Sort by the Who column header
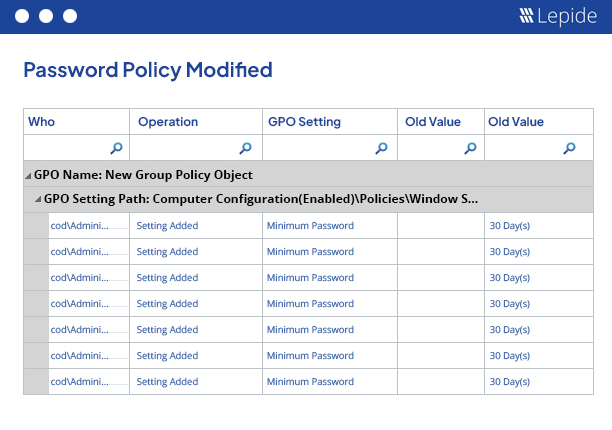 [x=41, y=122]
